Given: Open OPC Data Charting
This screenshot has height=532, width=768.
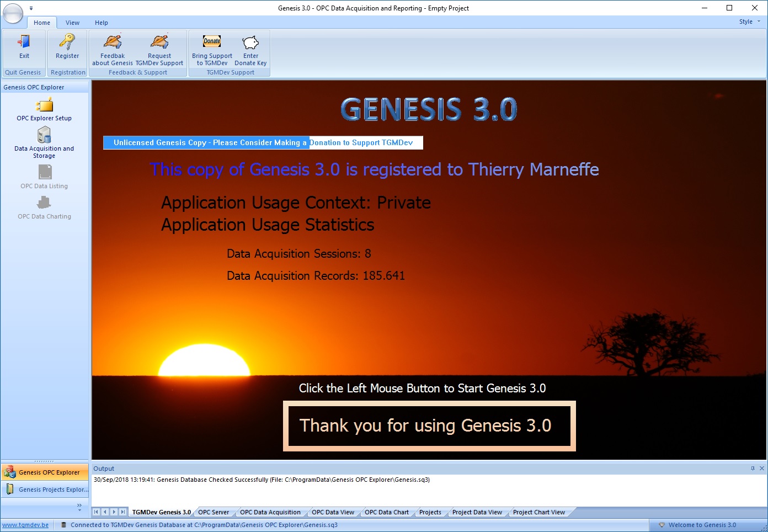Looking at the screenshot, I should (x=44, y=208).
